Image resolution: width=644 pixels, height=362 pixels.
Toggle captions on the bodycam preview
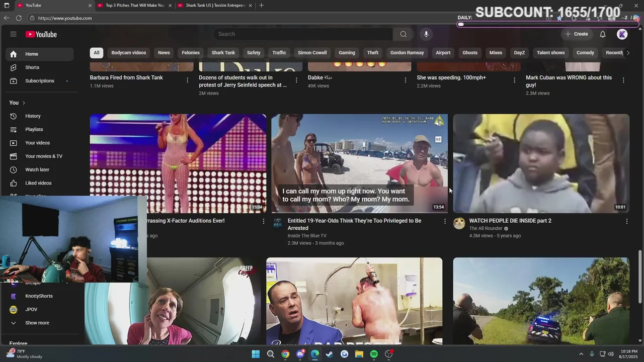(439, 139)
